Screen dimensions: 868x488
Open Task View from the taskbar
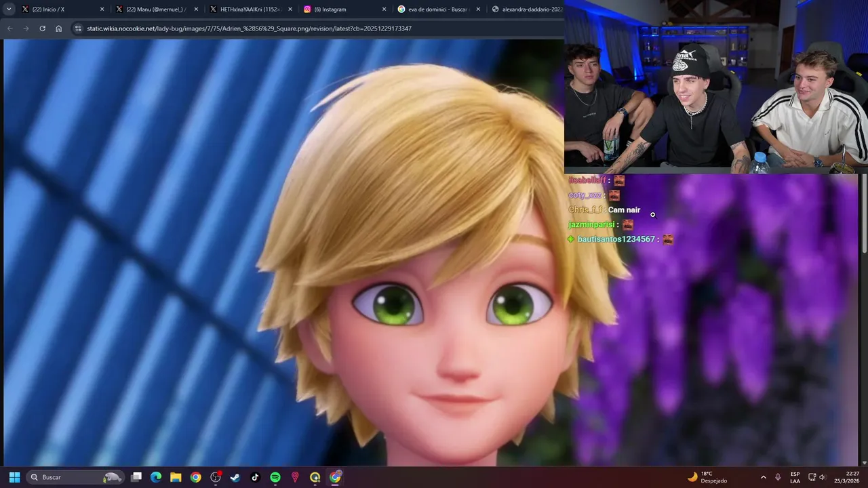(136, 477)
